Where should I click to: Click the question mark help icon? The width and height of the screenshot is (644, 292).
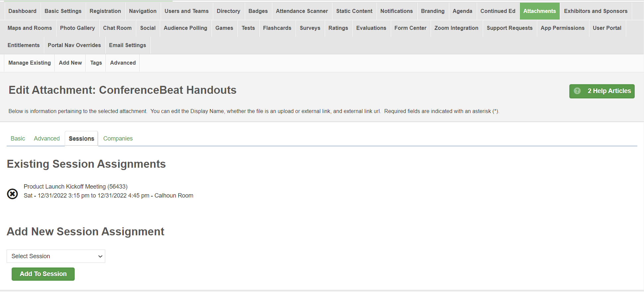pos(577,91)
